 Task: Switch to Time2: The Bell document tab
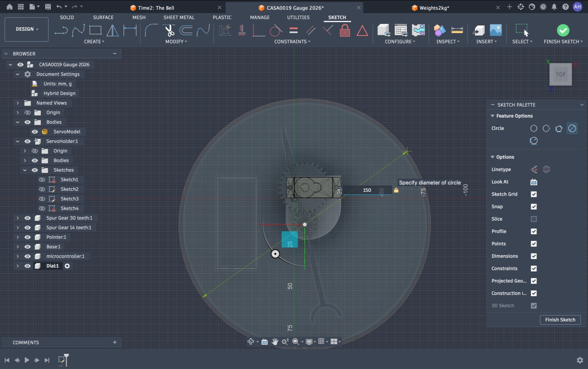pyautogui.click(x=156, y=8)
